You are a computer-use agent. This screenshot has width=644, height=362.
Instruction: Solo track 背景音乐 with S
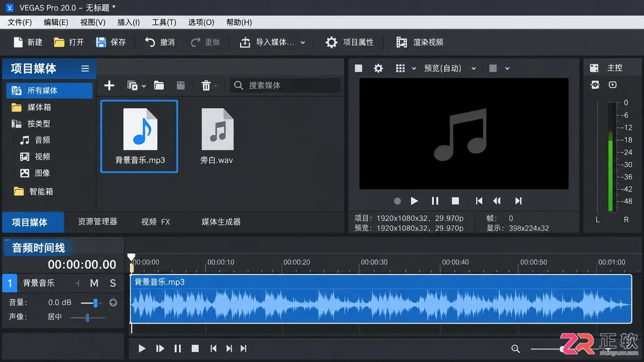click(113, 283)
